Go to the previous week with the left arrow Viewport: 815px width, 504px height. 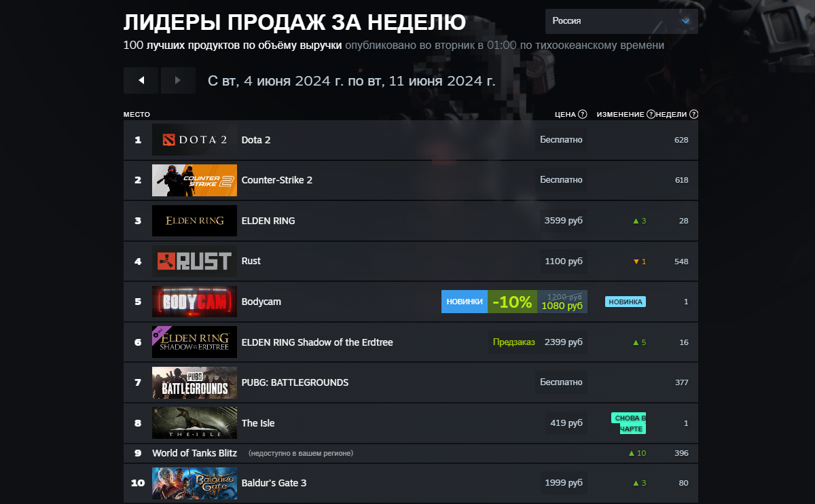pos(141,80)
